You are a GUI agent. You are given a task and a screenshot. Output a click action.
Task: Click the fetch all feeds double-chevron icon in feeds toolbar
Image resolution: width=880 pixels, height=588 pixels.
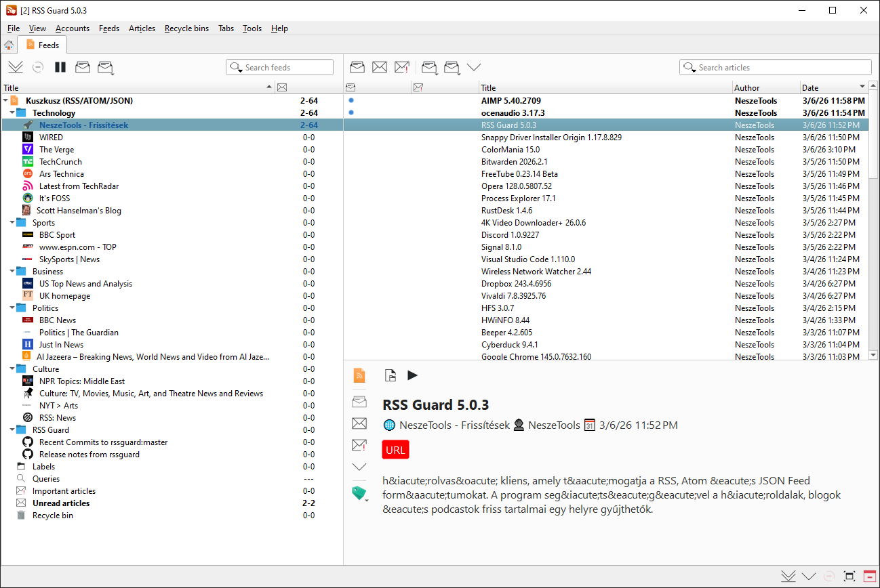coord(15,67)
